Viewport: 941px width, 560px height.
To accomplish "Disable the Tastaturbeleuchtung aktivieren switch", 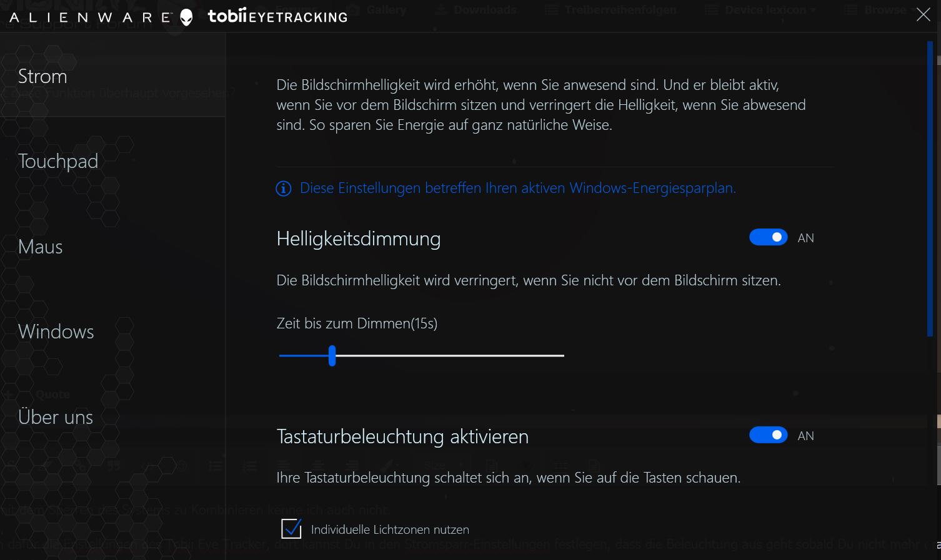I will click(769, 435).
